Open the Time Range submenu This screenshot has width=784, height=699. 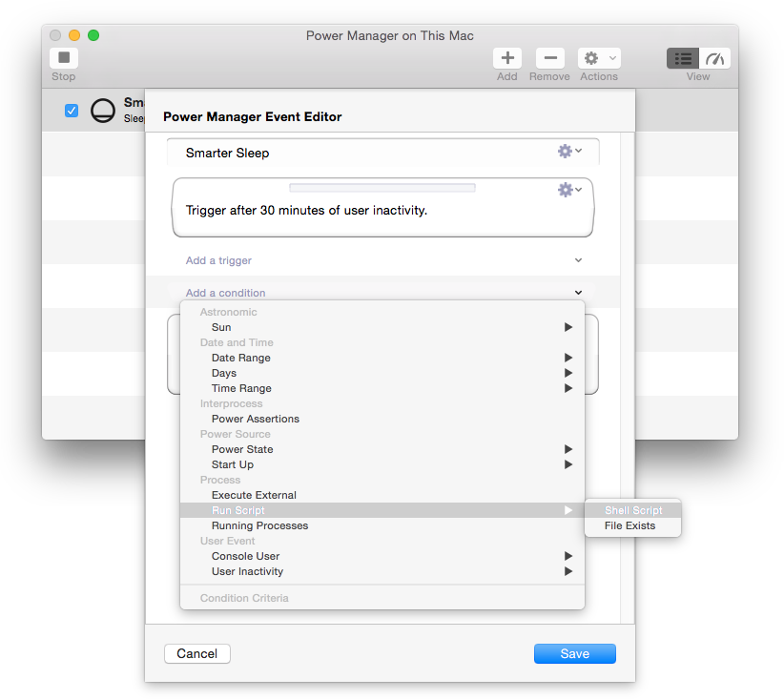tap(382, 388)
